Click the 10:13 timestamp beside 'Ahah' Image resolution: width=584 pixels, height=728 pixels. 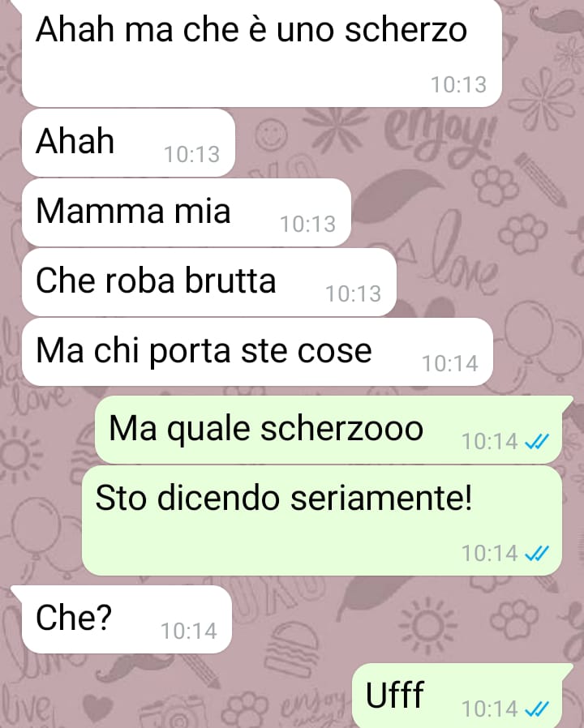point(192,155)
